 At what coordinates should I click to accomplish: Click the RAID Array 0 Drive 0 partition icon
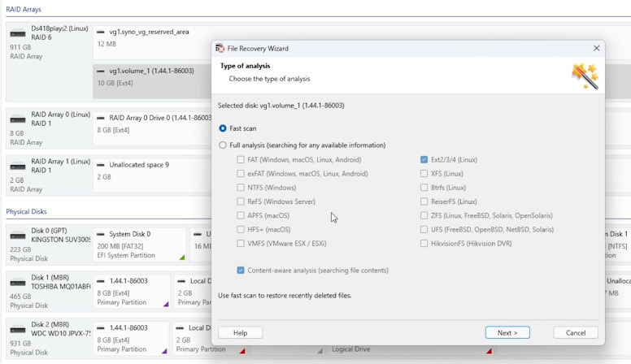click(x=101, y=118)
